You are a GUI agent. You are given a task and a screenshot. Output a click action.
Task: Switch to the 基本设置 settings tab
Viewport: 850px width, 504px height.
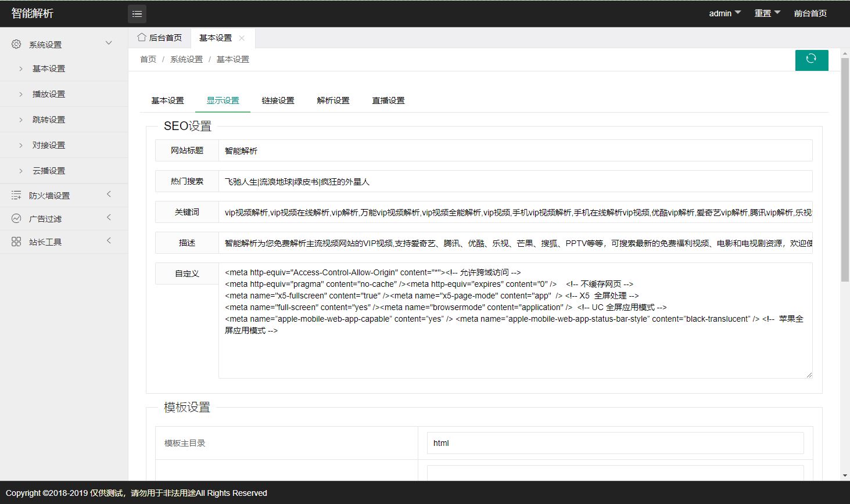tap(168, 100)
